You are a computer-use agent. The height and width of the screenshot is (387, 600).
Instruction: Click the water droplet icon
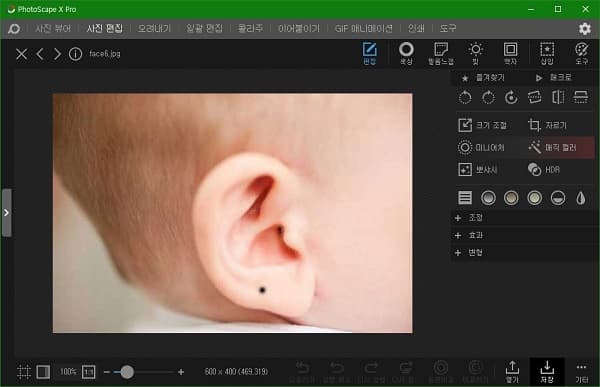pyautogui.click(x=581, y=198)
